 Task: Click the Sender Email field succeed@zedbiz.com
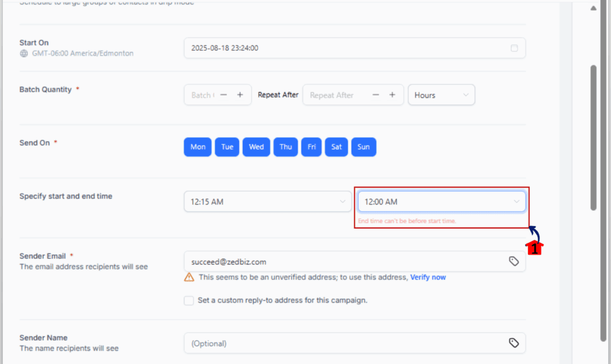(354, 261)
